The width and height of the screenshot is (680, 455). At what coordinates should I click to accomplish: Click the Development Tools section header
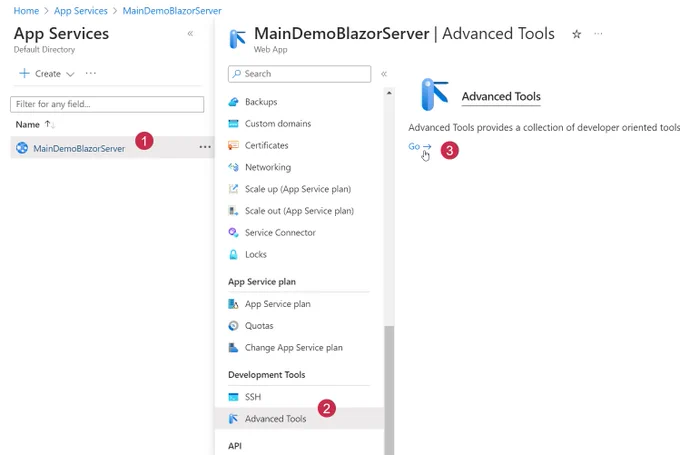(x=267, y=375)
